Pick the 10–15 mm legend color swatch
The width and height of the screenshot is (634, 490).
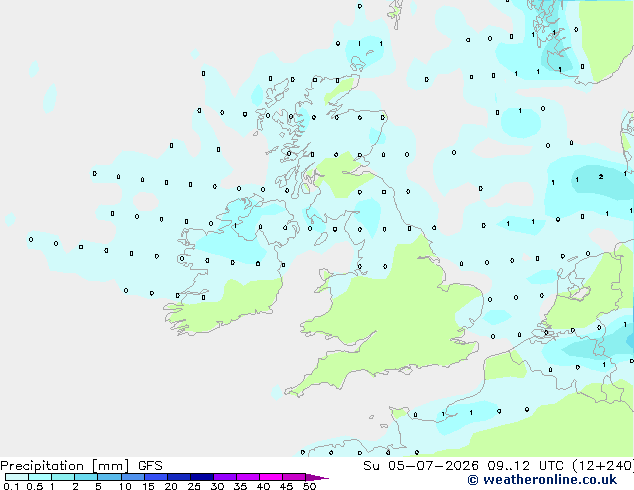pyautogui.click(x=132, y=477)
